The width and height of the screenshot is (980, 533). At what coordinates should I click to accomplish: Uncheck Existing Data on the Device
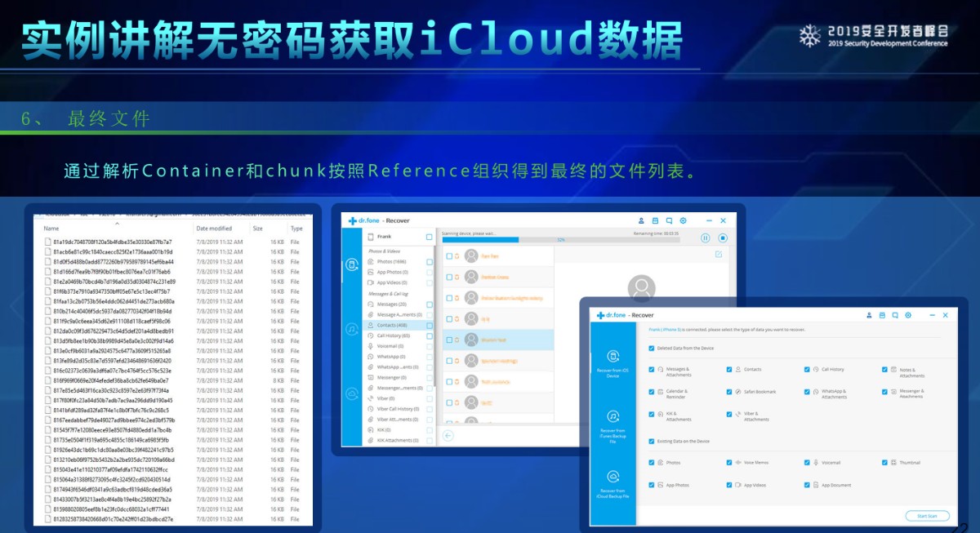pos(651,441)
